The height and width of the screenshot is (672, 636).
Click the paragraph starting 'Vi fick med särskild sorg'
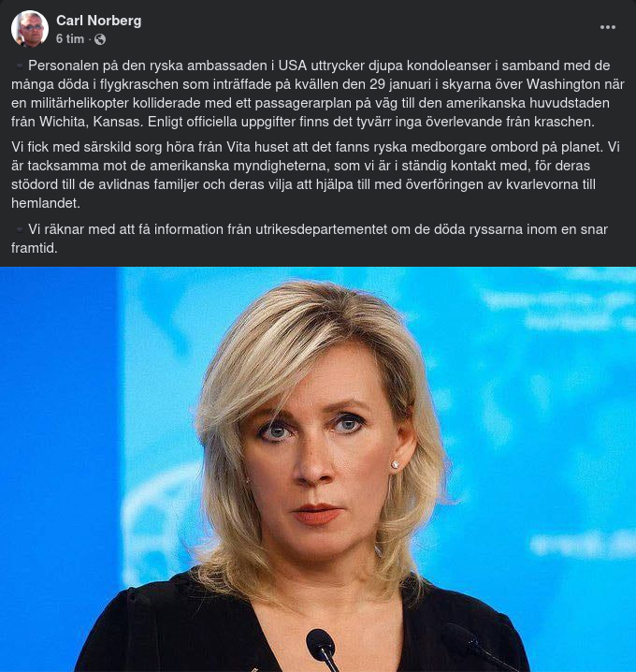(315, 175)
